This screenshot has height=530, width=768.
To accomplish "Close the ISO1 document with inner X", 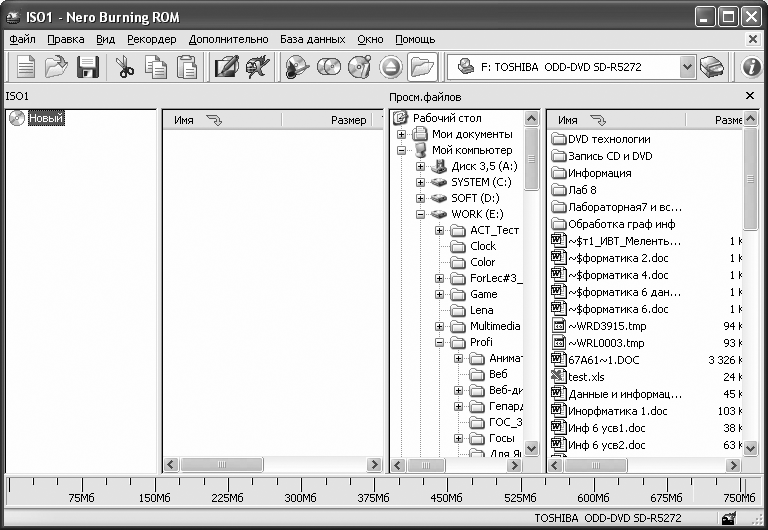I will (x=753, y=39).
